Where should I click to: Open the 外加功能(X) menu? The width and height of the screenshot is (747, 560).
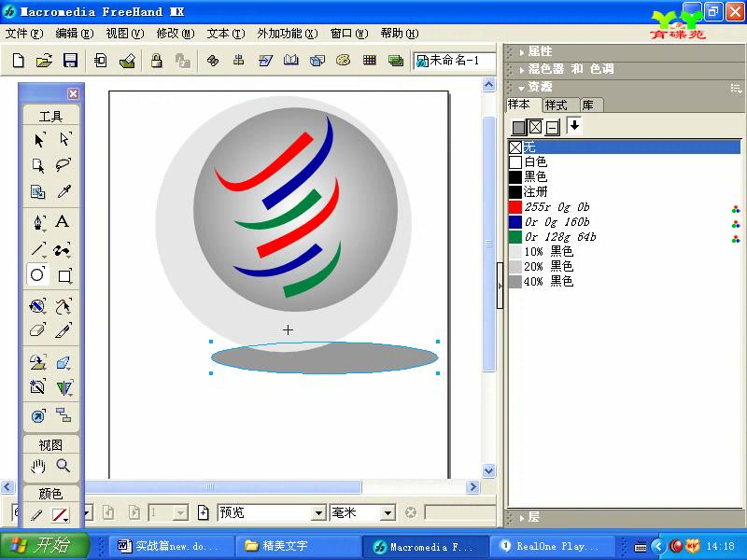coord(288,34)
